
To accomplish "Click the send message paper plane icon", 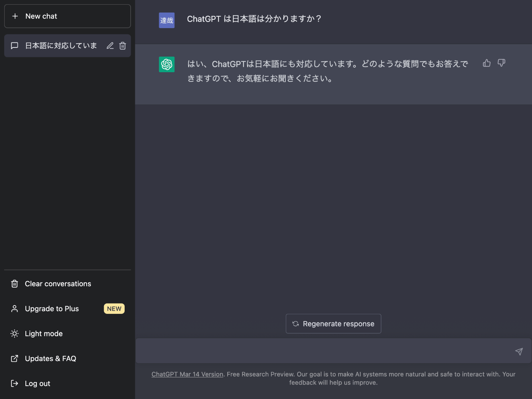I will [x=519, y=351].
